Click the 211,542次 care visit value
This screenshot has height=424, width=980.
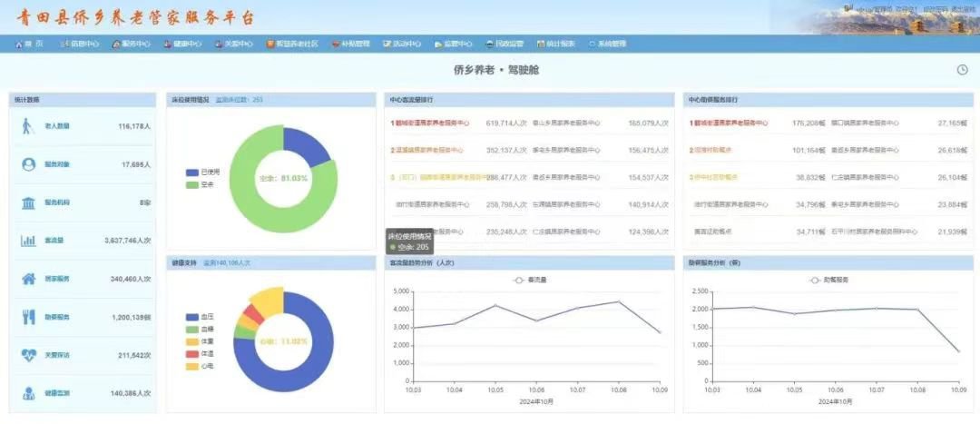133,355
